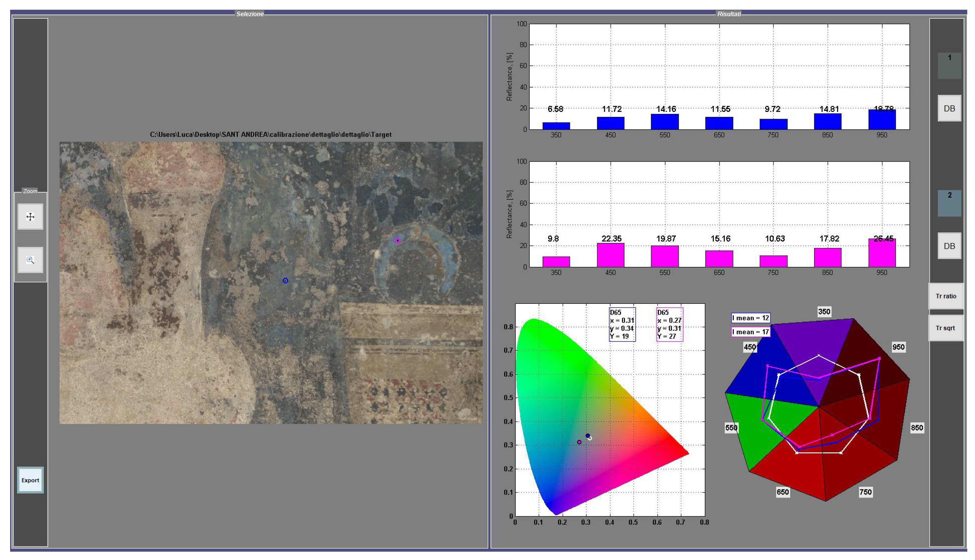Select the blue point on chromaticity diagram
Image resolution: width=975 pixels, height=560 pixels.
pyautogui.click(x=587, y=436)
